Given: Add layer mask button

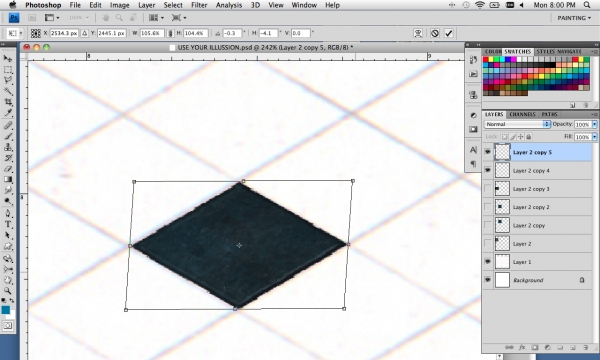Looking at the screenshot, I should click(x=535, y=347).
